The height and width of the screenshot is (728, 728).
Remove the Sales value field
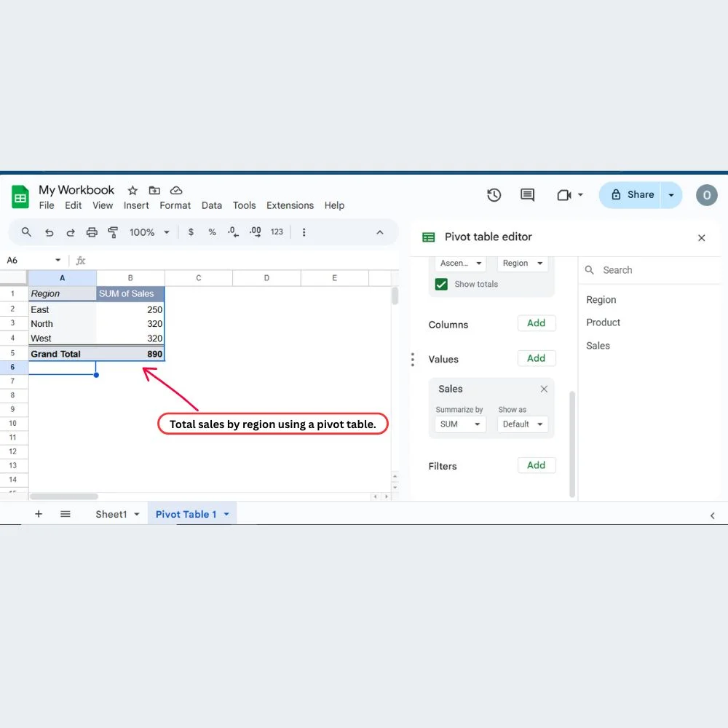click(x=544, y=389)
